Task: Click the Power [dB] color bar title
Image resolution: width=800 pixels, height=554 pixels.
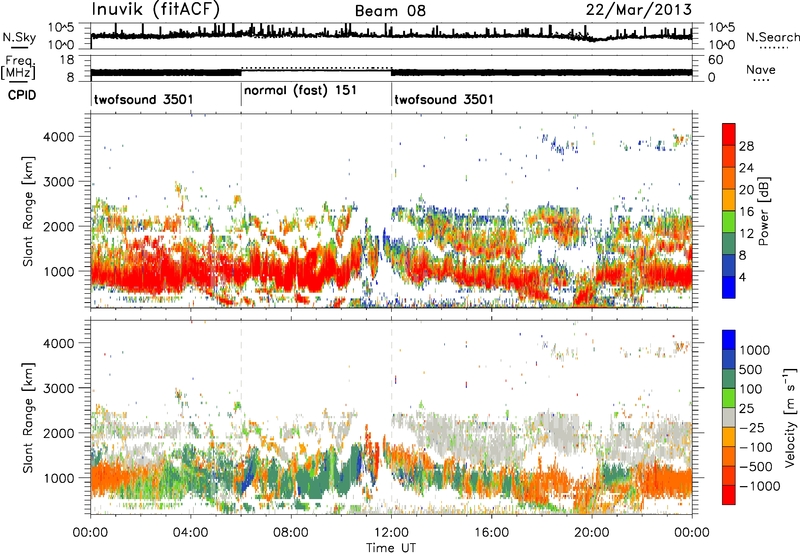Action: coord(763,211)
